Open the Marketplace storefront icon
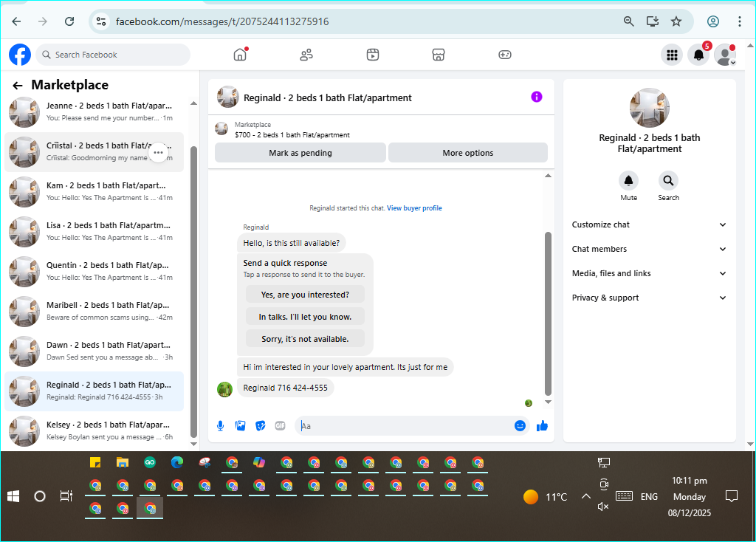The width and height of the screenshot is (756, 542). [x=439, y=55]
